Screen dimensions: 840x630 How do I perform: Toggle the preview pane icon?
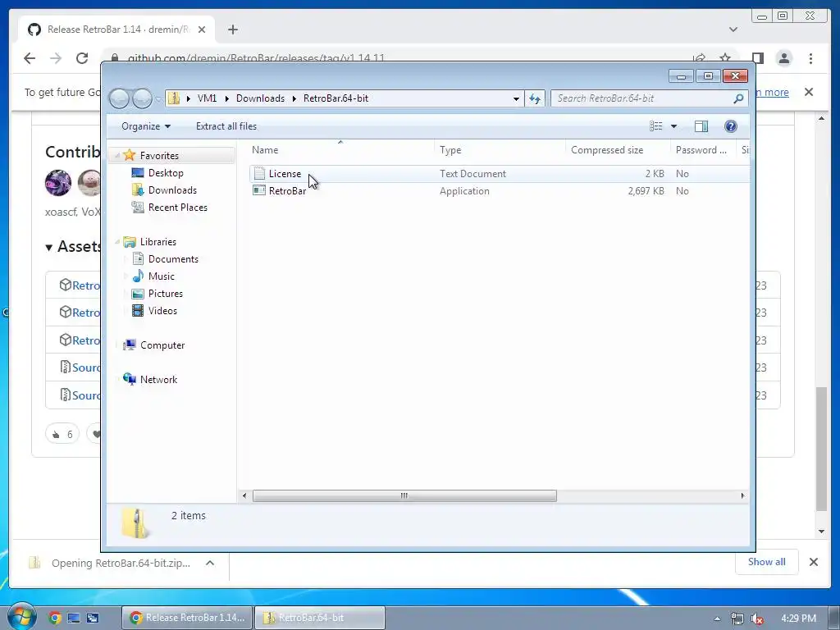701,126
